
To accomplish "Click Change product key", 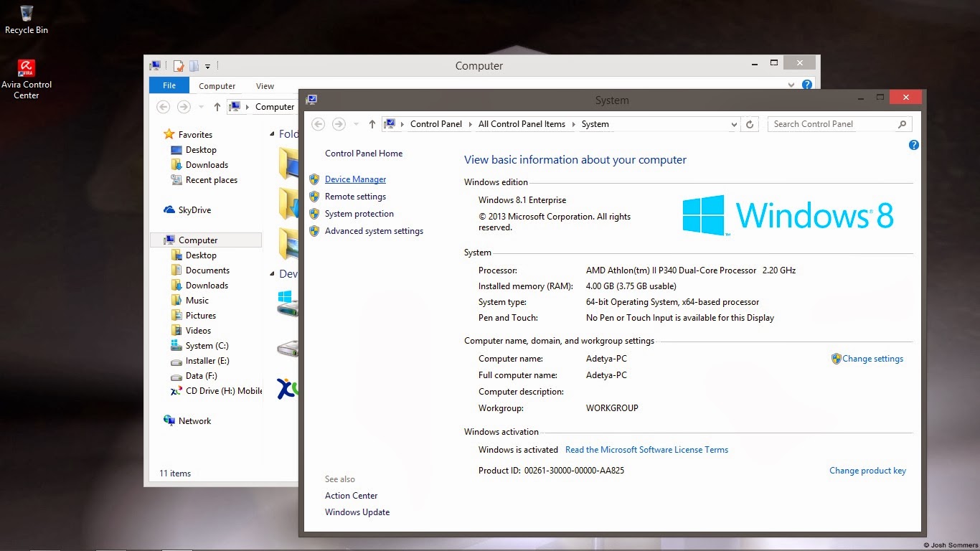I will [867, 471].
